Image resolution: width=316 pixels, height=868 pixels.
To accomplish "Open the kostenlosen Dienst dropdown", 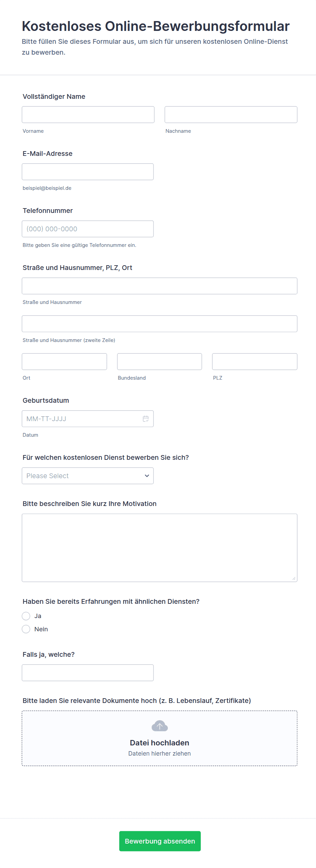I will (88, 476).
